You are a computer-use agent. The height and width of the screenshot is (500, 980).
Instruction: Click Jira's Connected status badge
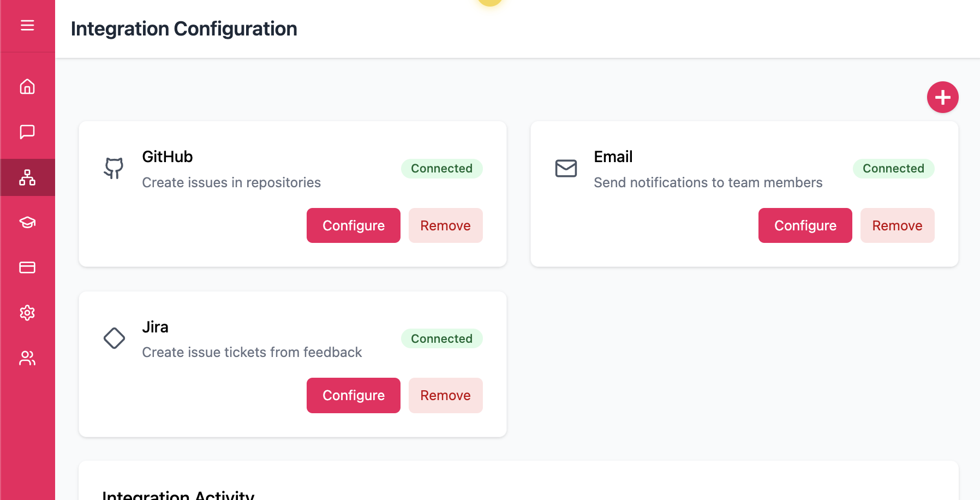[441, 338]
